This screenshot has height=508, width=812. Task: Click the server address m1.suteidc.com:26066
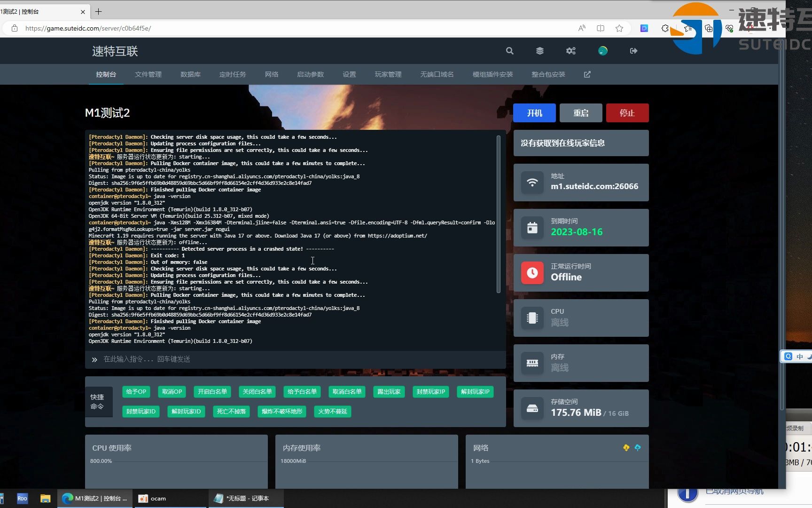point(594,186)
